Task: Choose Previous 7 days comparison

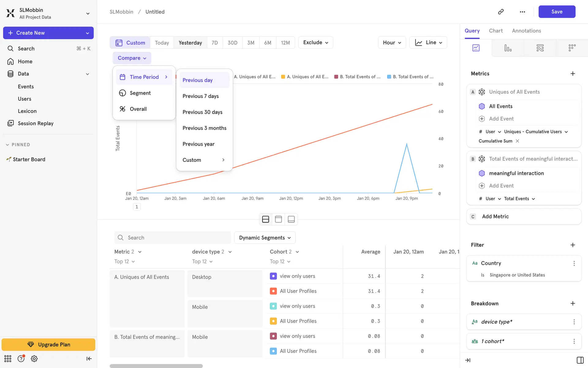Action: click(x=201, y=96)
